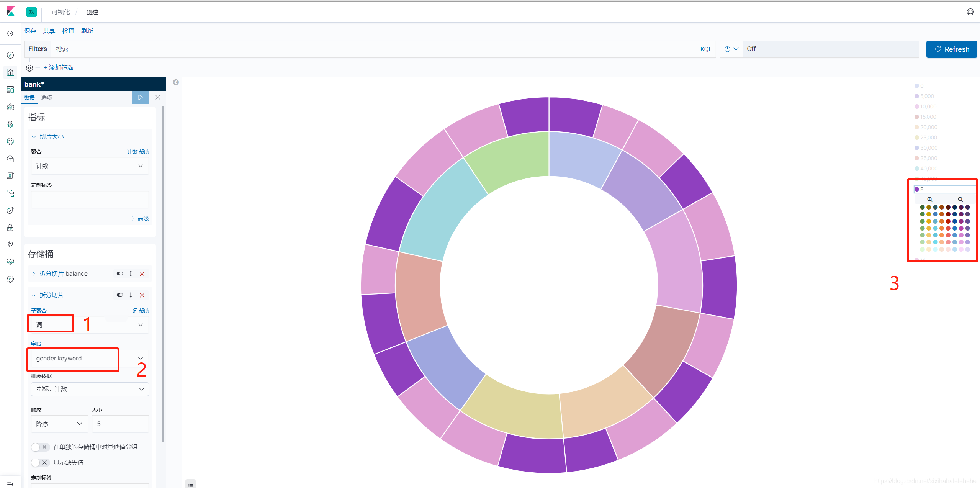Click 添加筛选 button

59,67
